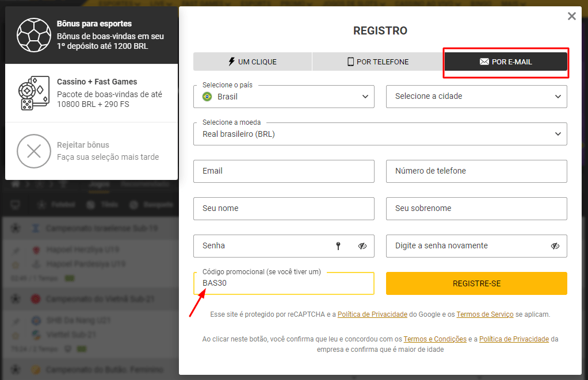Click the envelope icon on Por E-mail
Image resolution: width=588 pixels, height=380 pixels.
coord(484,62)
